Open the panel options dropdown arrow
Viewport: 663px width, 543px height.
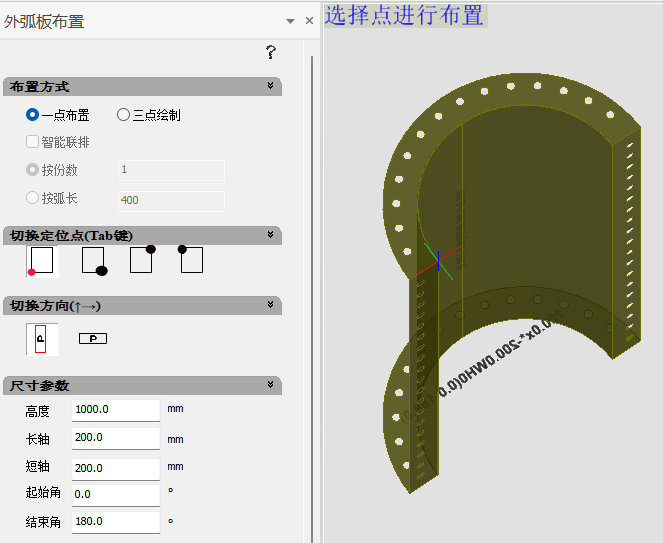[x=290, y=21]
